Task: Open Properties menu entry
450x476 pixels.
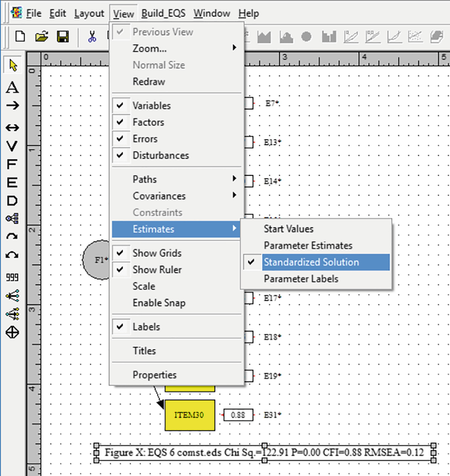Action: (x=177, y=375)
